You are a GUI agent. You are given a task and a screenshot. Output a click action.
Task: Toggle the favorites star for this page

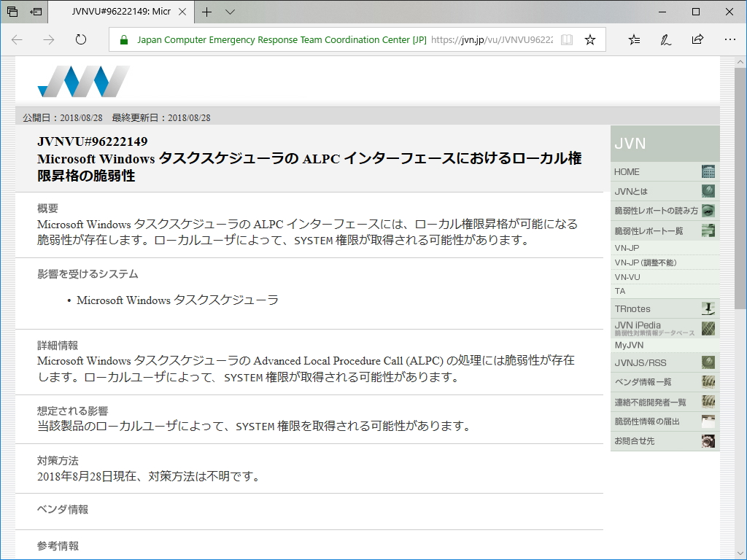(589, 40)
